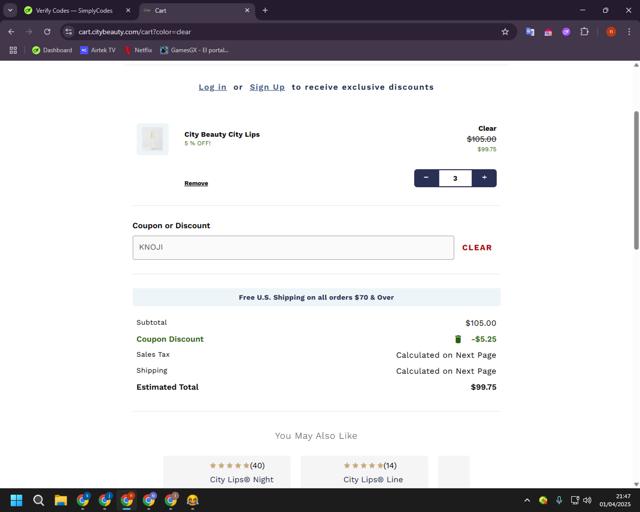This screenshot has width=640, height=512.
Task: Increase quantity with the plus button
Action: pos(484,178)
